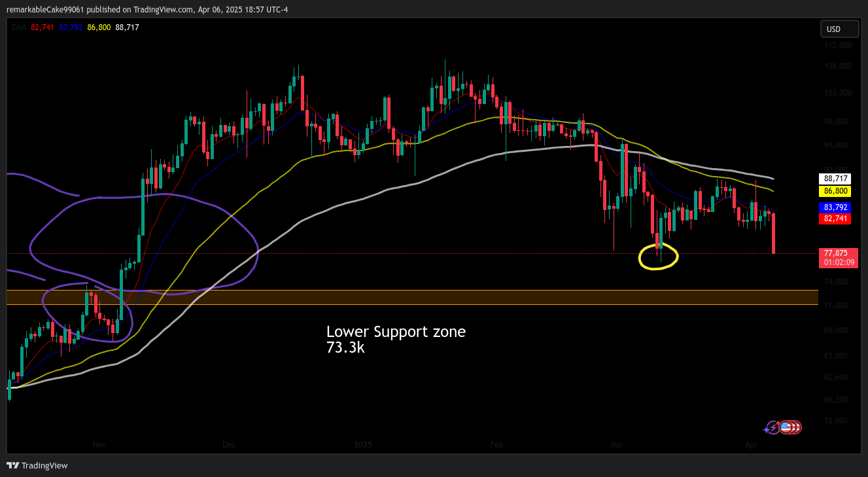This screenshot has height=477, width=868.
Task: Click the 62,600 price axis level
Action: (837, 378)
